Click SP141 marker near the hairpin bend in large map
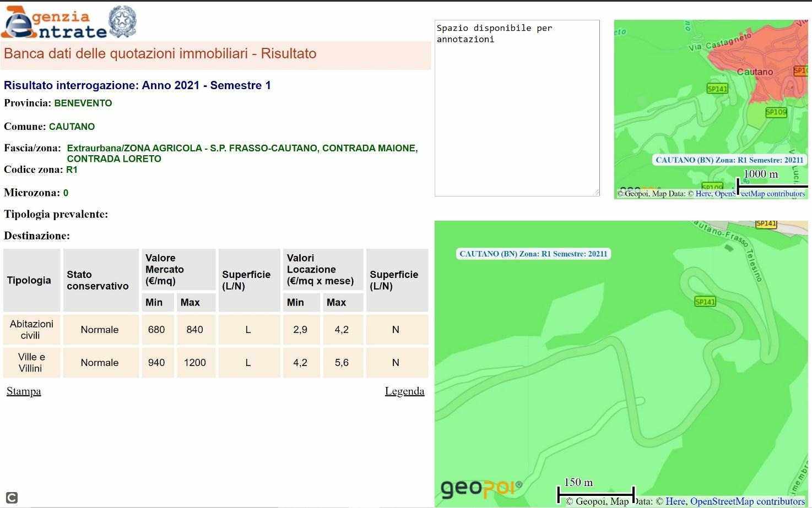The width and height of the screenshot is (812, 508). (x=705, y=302)
